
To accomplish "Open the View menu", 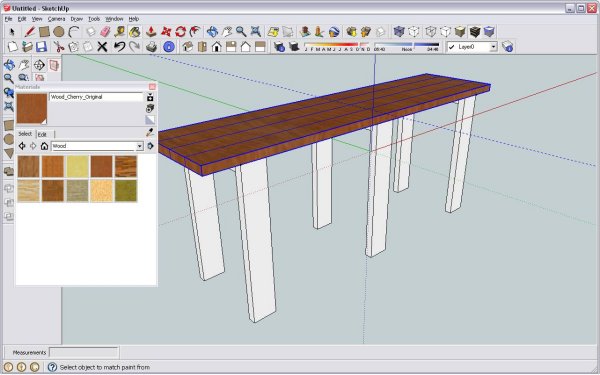I will pyautogui.click(x=37, y=19).
